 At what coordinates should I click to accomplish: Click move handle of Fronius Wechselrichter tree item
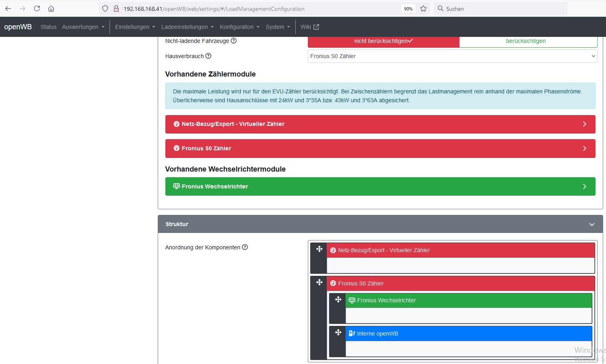coord(338,299)
